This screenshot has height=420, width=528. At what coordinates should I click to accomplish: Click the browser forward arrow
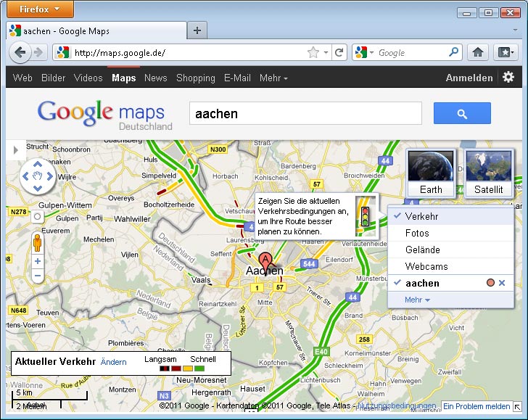coord(38,52)
